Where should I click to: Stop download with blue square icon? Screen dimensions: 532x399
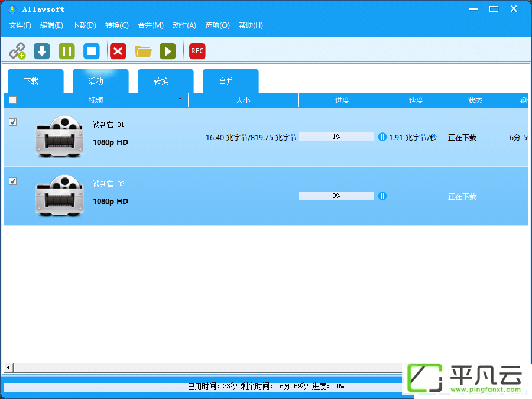(x=92, y=51)
